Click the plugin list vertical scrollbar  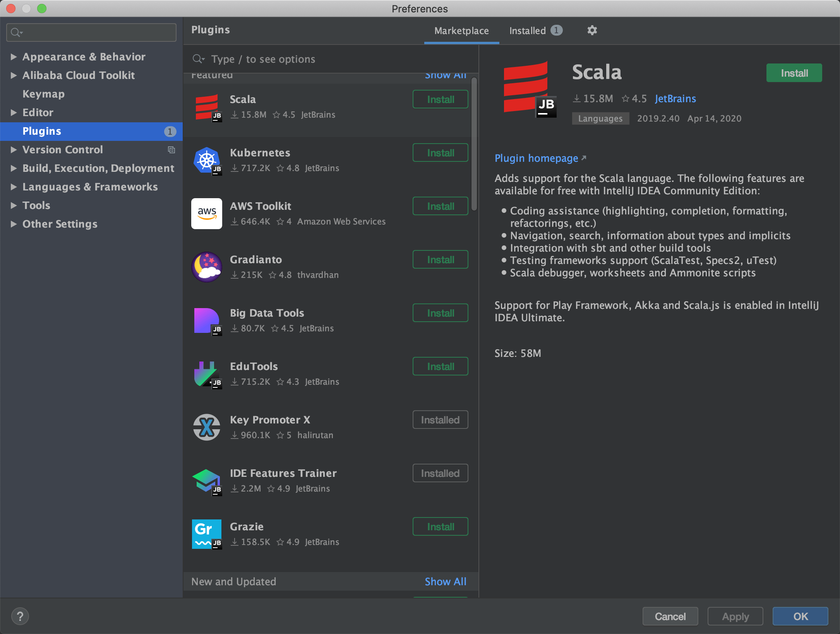click(474, 143)
